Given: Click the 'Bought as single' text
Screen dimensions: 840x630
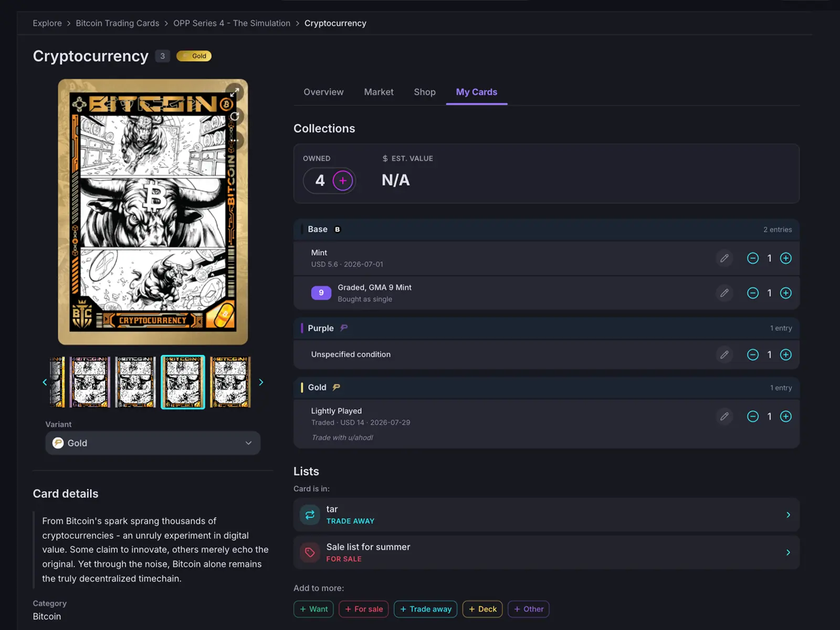Looking at the screenshot, I should [x=365, y=299].
